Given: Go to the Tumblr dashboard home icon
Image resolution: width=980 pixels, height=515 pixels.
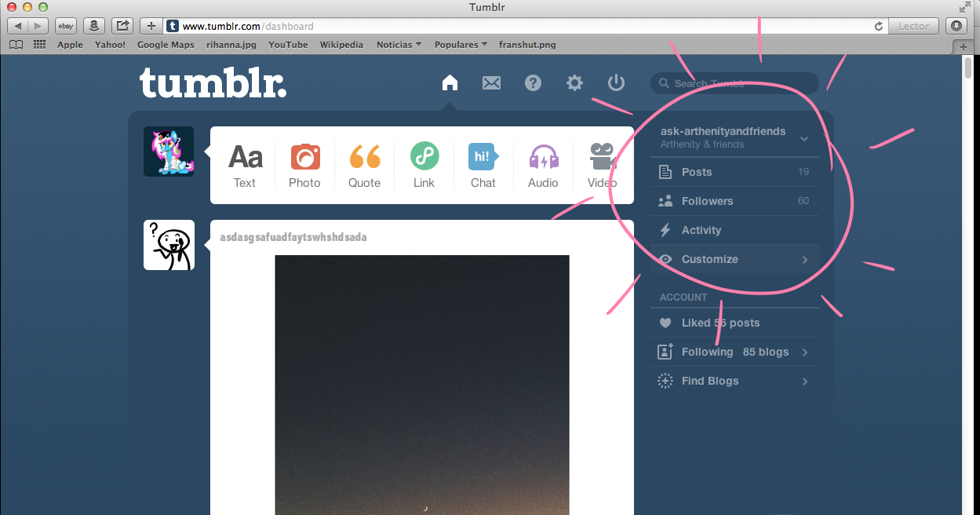Looking at the screenshot, I should pos(450,82).
